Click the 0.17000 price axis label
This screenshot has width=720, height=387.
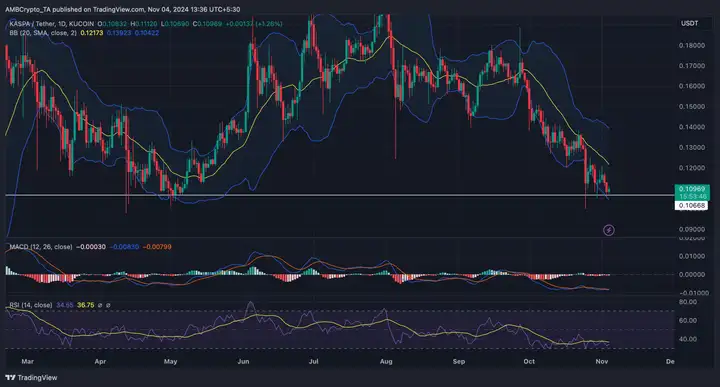tap(692, 66)
